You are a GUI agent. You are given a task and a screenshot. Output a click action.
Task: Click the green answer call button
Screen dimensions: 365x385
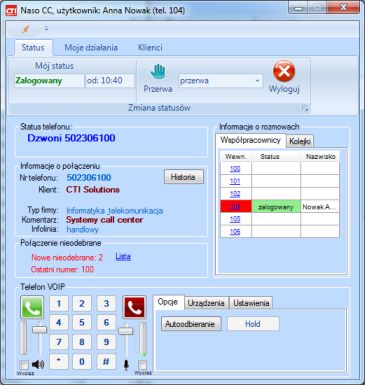(x=32, y=307)
